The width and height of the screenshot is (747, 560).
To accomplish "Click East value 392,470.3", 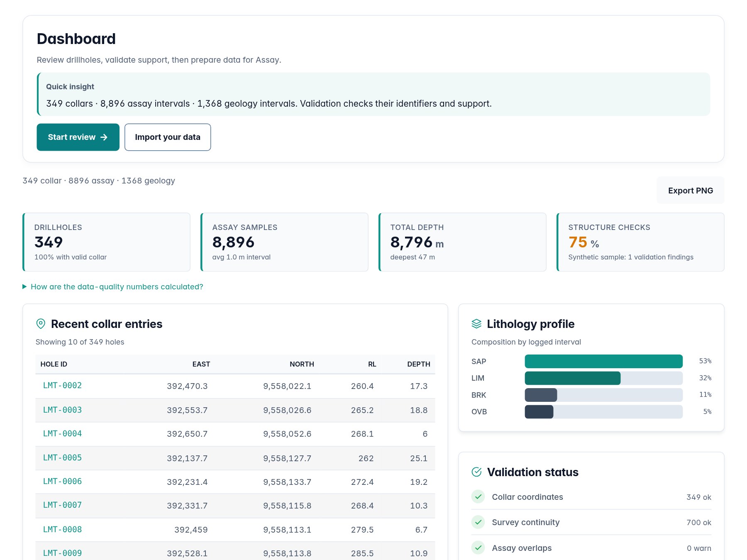I will pos(187,386).
